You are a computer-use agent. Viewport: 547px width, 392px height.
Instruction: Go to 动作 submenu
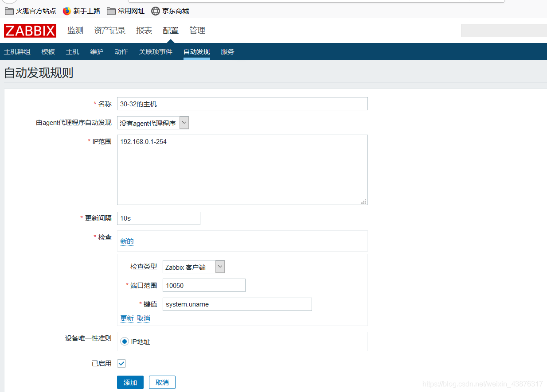pyautogui.click(x=121, y=52)
